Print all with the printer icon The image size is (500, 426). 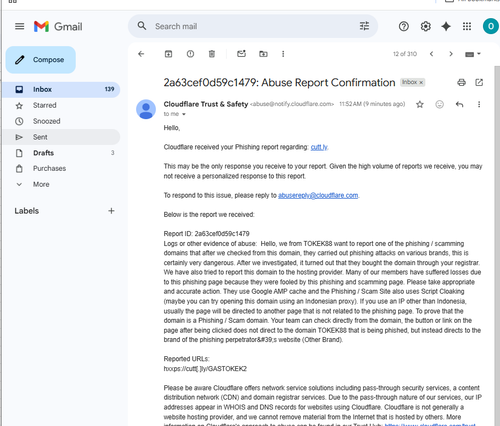[461, 82]
